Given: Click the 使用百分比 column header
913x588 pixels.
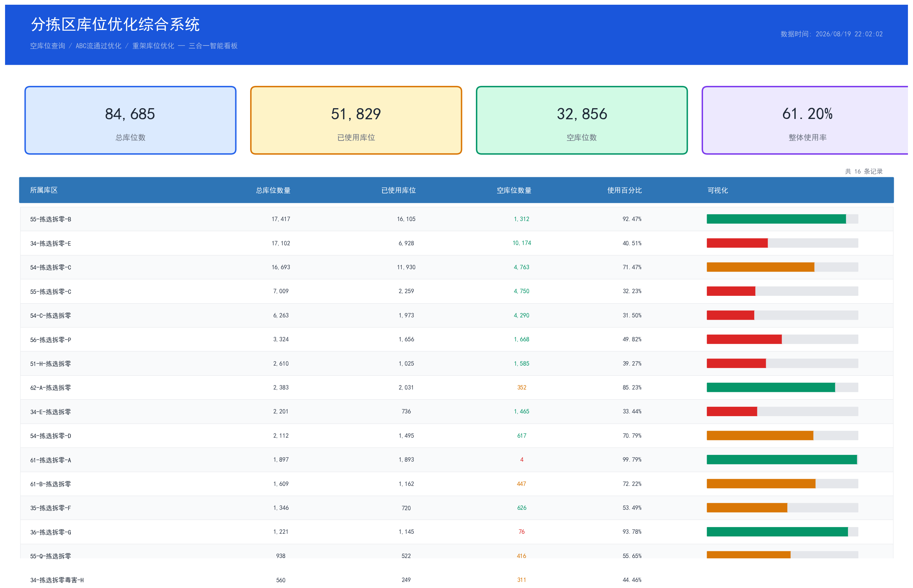Looking at the screenshot, I should [x=624, y=190].
